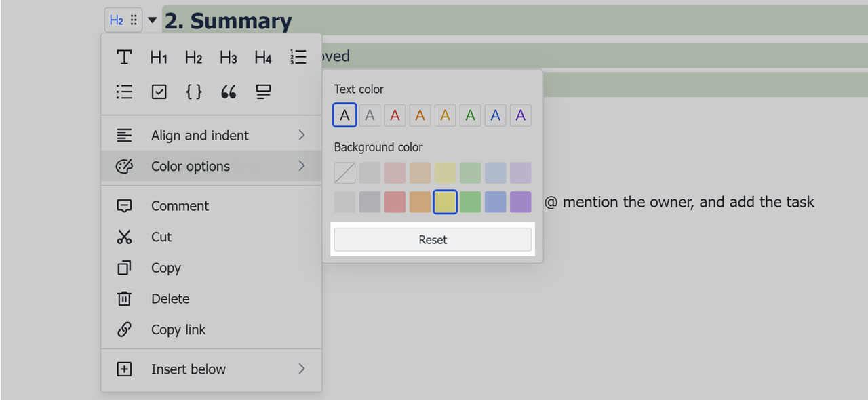The image size is (868, 400).
Task: Convert block to Heading 3
Action: pos(229,58)
